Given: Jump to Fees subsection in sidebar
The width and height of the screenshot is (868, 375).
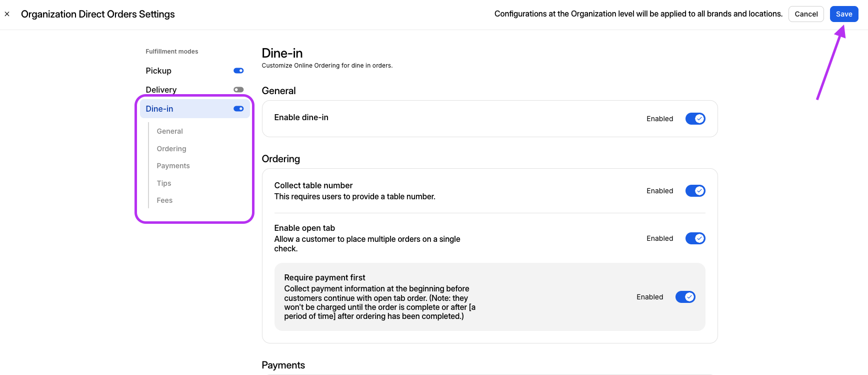Looking at the screenshot, I should click(x=164, y=200).
